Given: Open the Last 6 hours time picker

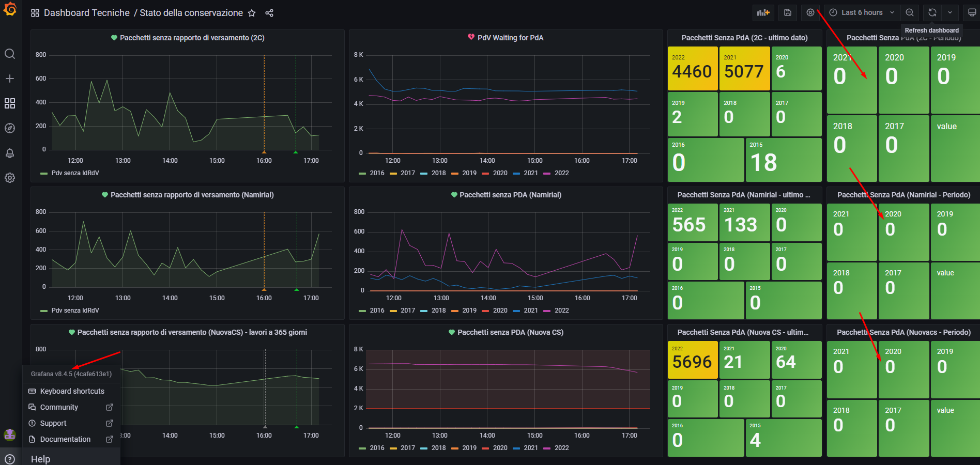Looking at the screenshot, I should coord(861,12).
